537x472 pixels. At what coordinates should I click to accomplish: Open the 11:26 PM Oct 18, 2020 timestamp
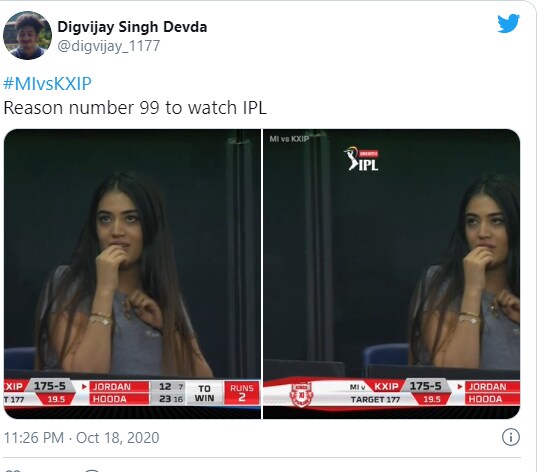point(82,438)
